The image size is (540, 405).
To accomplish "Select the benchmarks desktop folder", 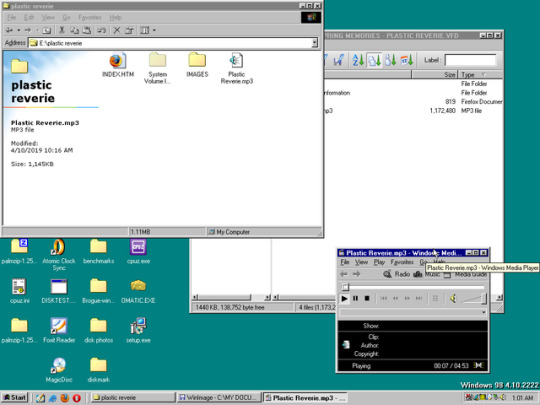I will [98, 251].
